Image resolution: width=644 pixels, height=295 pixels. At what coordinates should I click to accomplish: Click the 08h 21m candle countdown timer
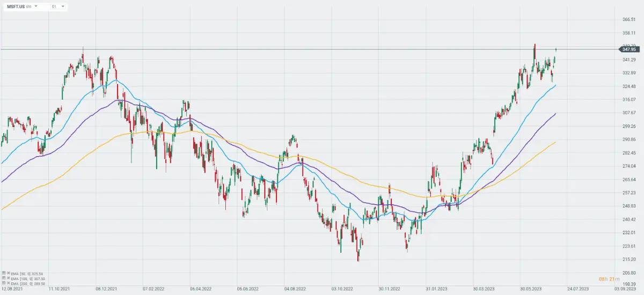(x=608, y=278)
